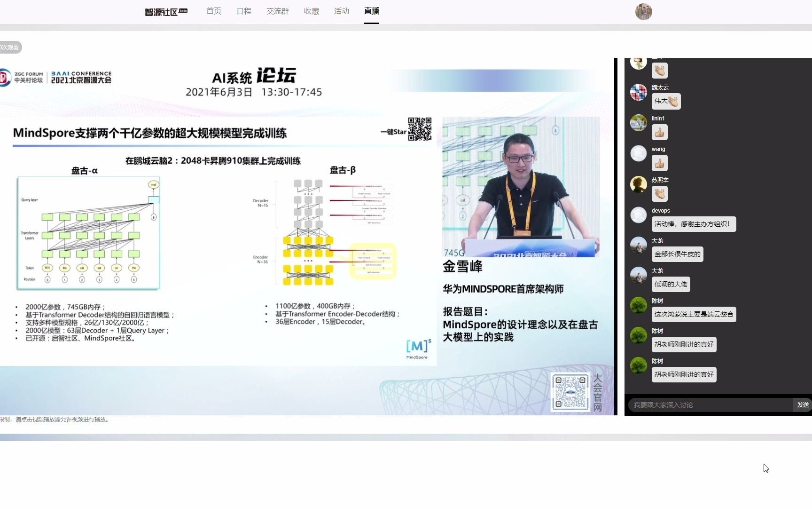
Task: Click the 金部长很牛皮的 message
Action: click(x=677, y=254)
